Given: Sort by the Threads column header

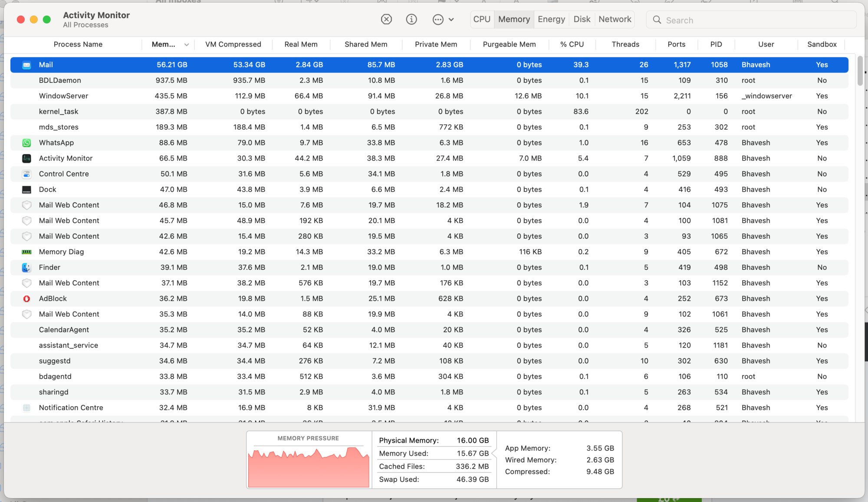Looking at the screenshot, I should click(625, 44).
